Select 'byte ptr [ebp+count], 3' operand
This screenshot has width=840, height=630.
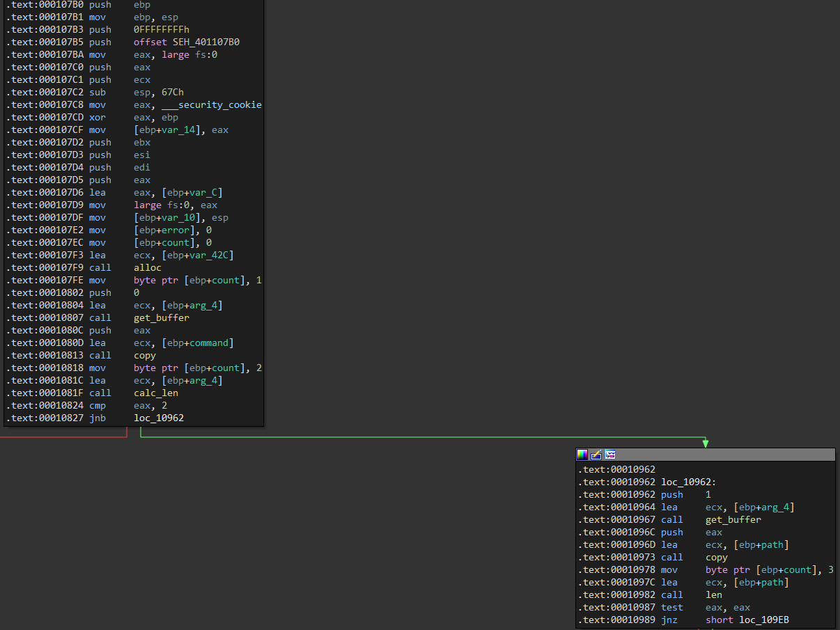click(770, 570)
